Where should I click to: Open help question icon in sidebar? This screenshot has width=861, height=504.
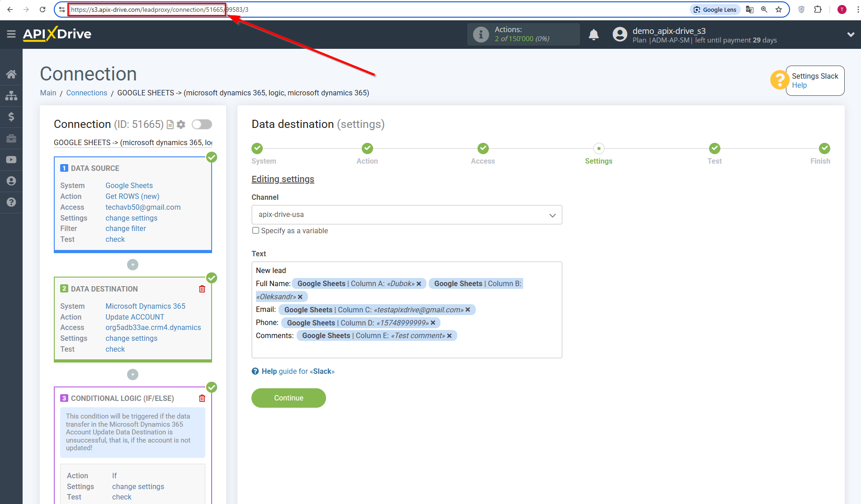click(x=11, y=202)
